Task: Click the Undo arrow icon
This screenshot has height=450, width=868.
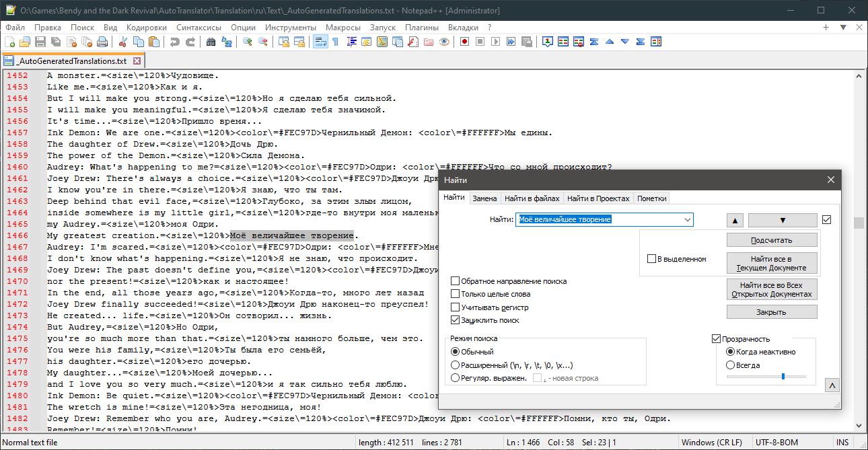Action: pos(175,42)
